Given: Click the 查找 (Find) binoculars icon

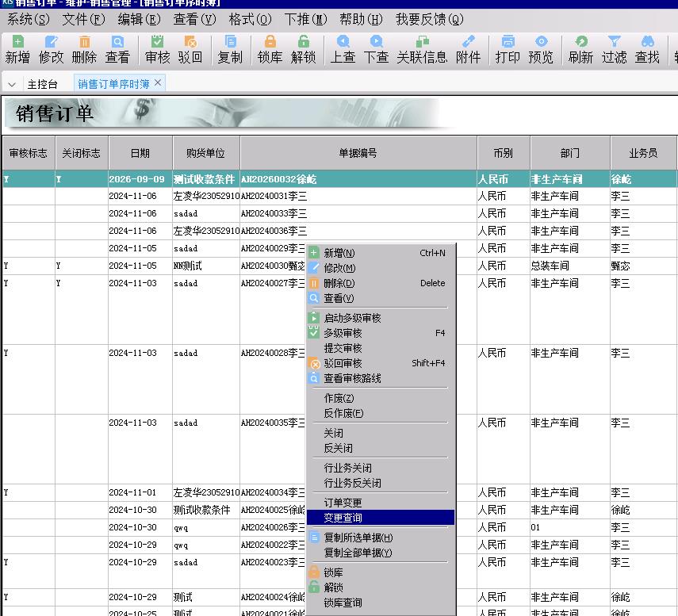Looking at the screenshot, I should pyautogui.click(x=647, y=42).
